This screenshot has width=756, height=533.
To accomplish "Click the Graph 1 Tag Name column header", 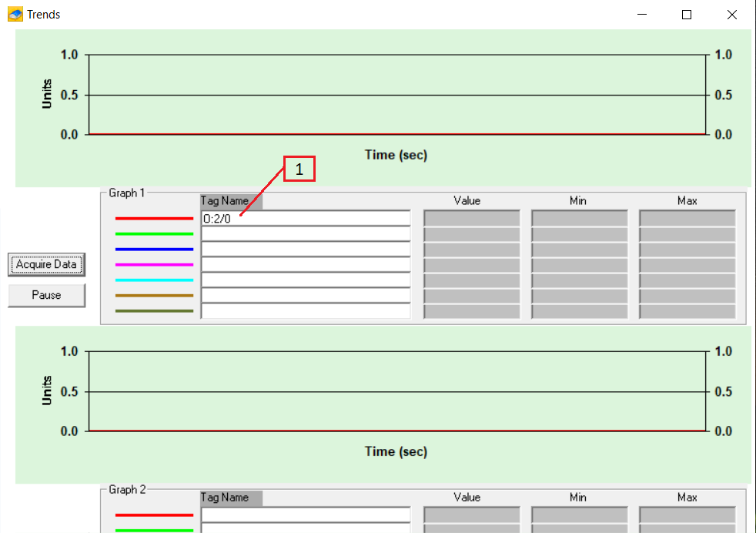I will tap(232, 201).
